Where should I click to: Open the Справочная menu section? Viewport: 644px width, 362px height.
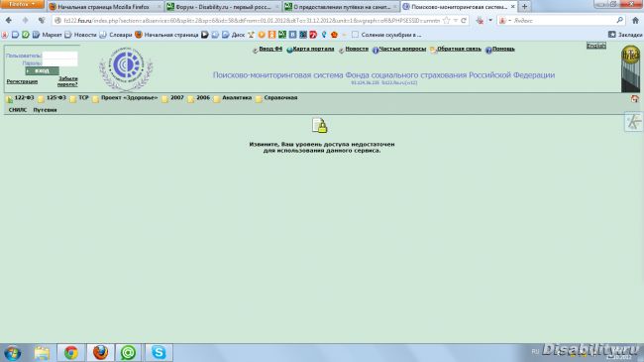click(280, 98)
